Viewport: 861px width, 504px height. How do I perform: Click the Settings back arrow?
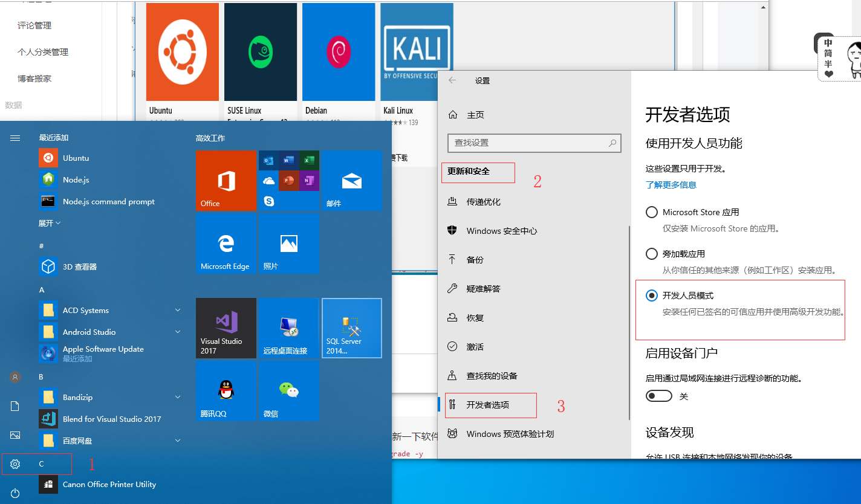452,80
